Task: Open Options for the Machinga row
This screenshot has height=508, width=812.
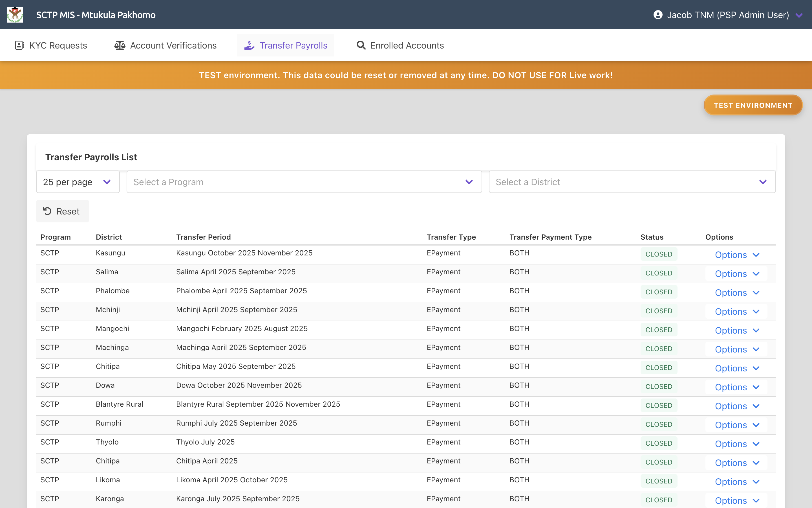Action: click(736, 349)
